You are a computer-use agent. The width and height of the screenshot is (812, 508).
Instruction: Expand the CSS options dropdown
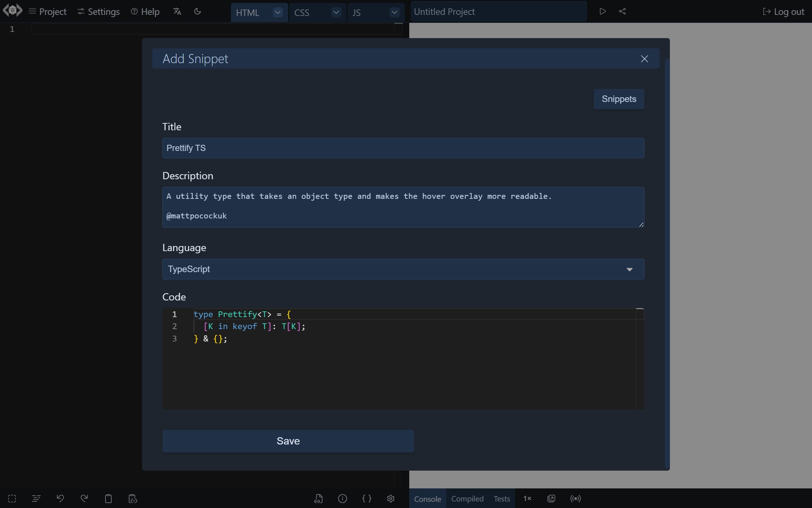336,12
